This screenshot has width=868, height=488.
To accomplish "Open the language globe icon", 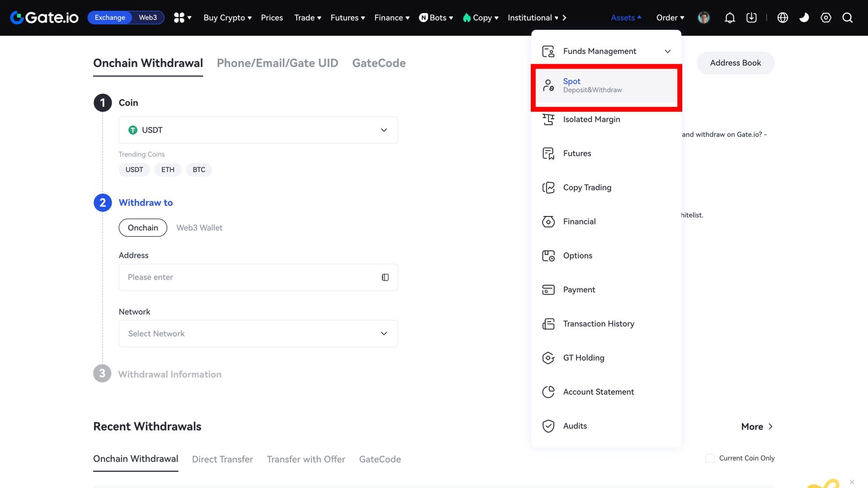I will click(783, 18).
